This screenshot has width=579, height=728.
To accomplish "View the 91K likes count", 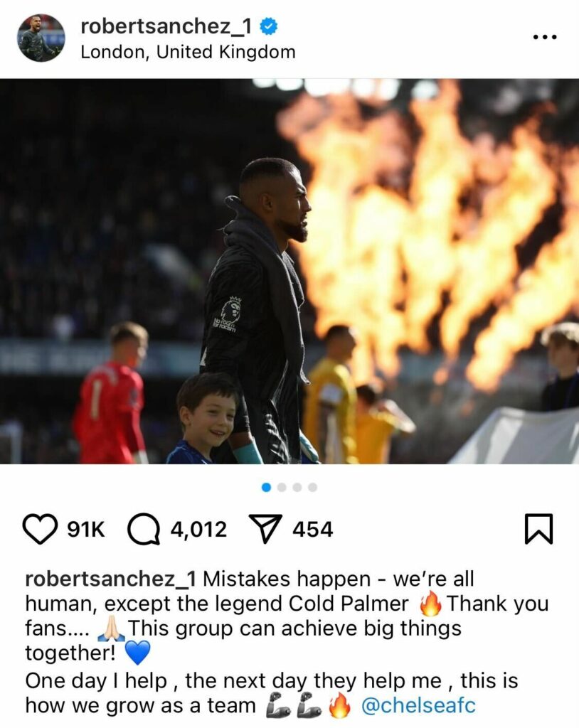I will click(86, 529).
